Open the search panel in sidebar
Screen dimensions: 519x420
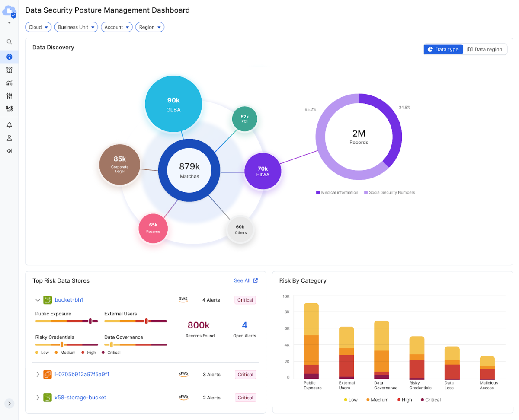pyautogui.click(x=9, y=41)
